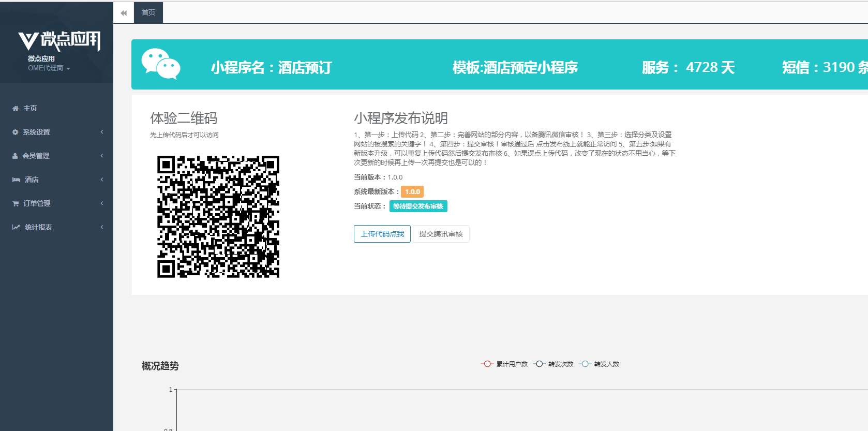Click the bed icon beside 酒店
This screenshot has width=868, height=431.
(x=16, y=180)
